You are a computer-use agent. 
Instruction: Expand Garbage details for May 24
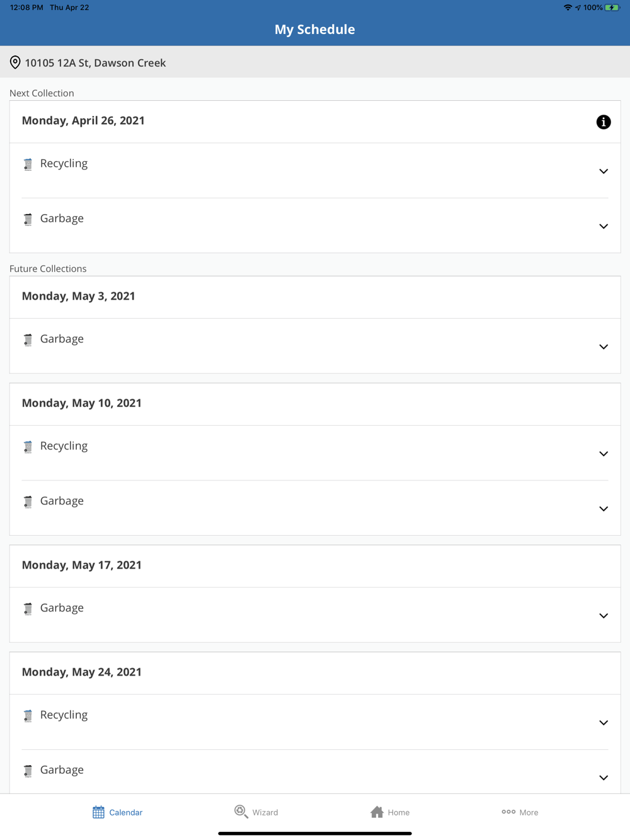coord(603,778)
